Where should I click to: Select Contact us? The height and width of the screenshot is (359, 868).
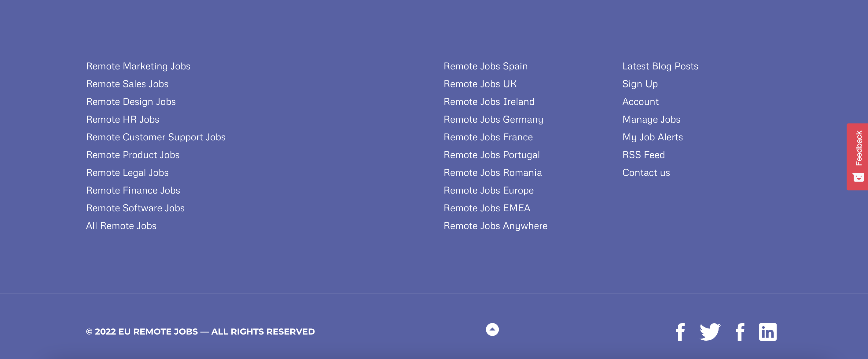pos(646,172)
